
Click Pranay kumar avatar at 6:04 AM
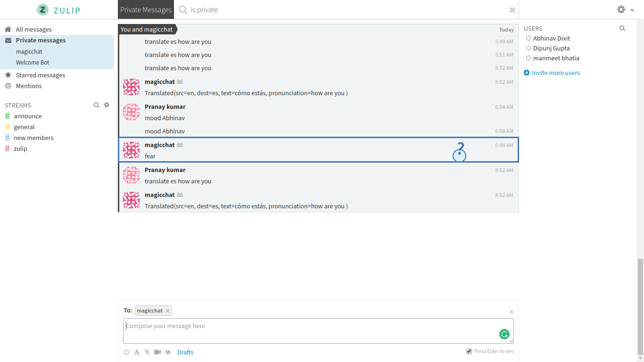(x=131, y=112)
